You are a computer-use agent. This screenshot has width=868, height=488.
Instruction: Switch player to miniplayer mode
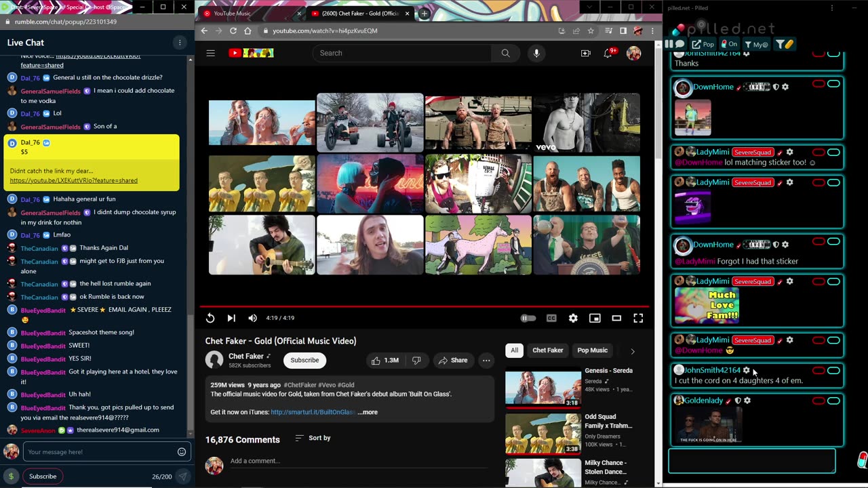click(x=595, y=318)
